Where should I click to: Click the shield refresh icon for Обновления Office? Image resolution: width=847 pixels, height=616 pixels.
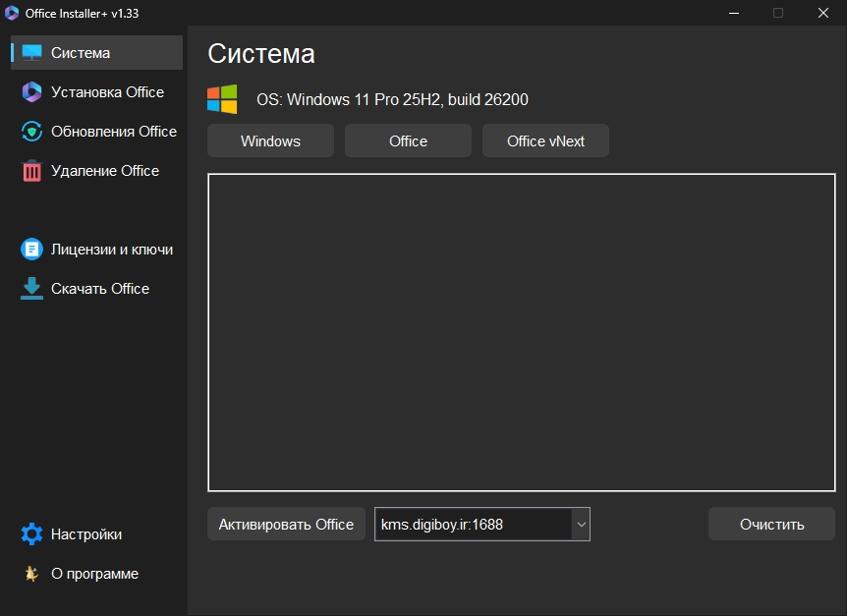tap(31, 132)
